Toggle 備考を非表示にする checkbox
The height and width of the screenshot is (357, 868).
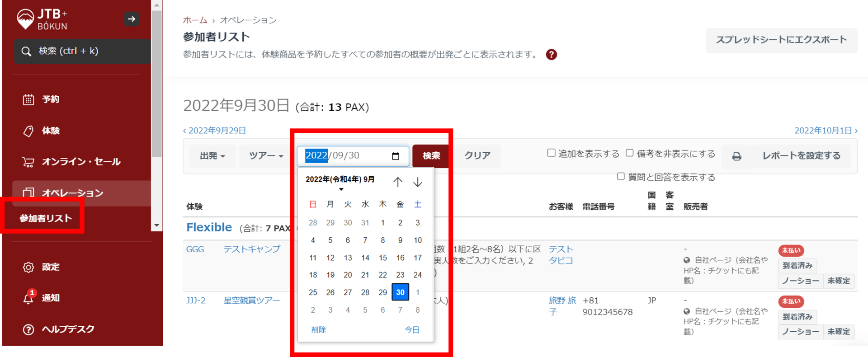pos(629,153)
